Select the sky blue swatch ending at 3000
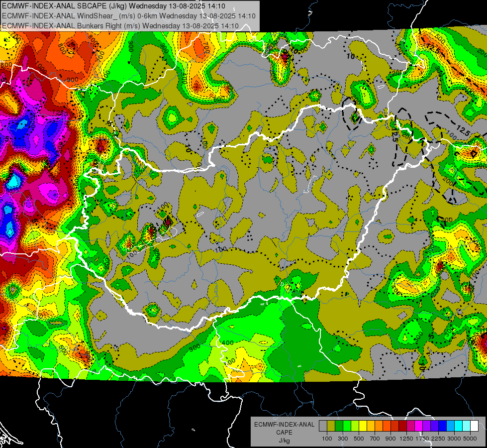 [x=450, y=426]
